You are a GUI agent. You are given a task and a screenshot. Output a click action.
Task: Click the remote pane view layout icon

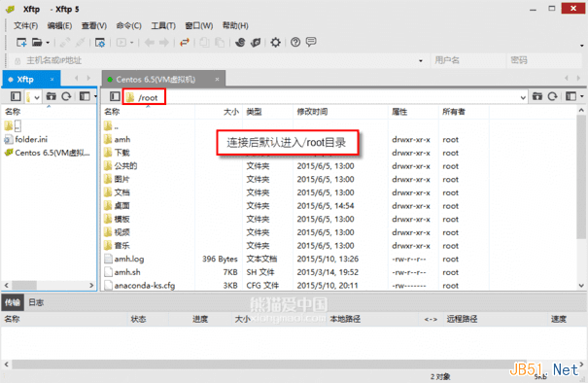(x=571, y=97)
